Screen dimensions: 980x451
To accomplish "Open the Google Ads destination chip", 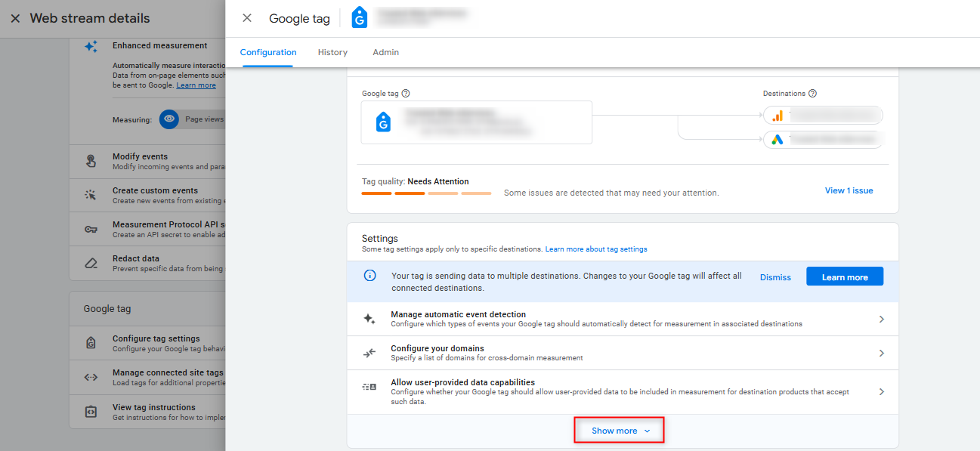I will click(x=824, y=140).
